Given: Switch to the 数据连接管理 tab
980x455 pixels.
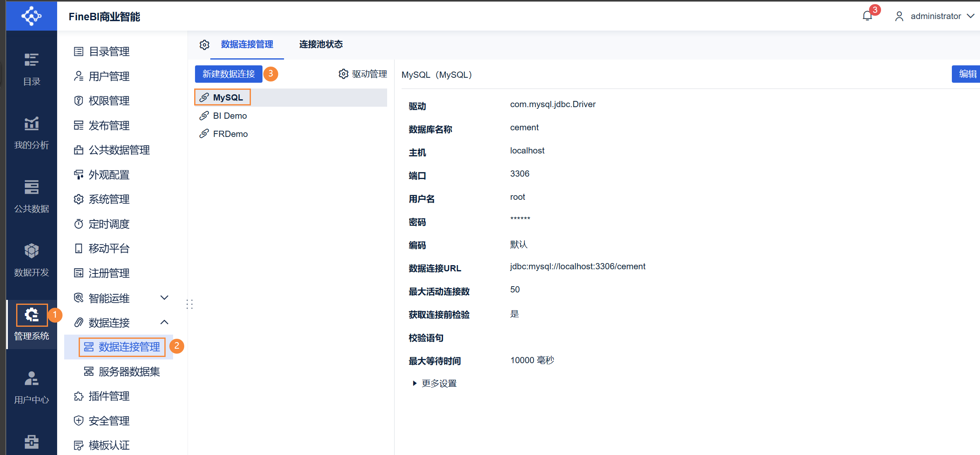Looking at the screenshot, I should (x=247, y=45).
